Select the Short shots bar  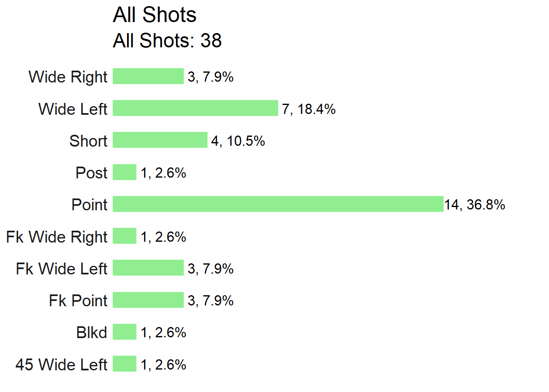(x=160, y=140)
